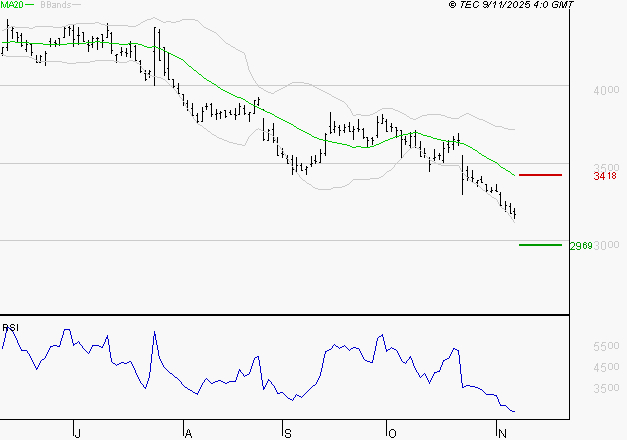Click the 3000 price axis label

point(606,245)
